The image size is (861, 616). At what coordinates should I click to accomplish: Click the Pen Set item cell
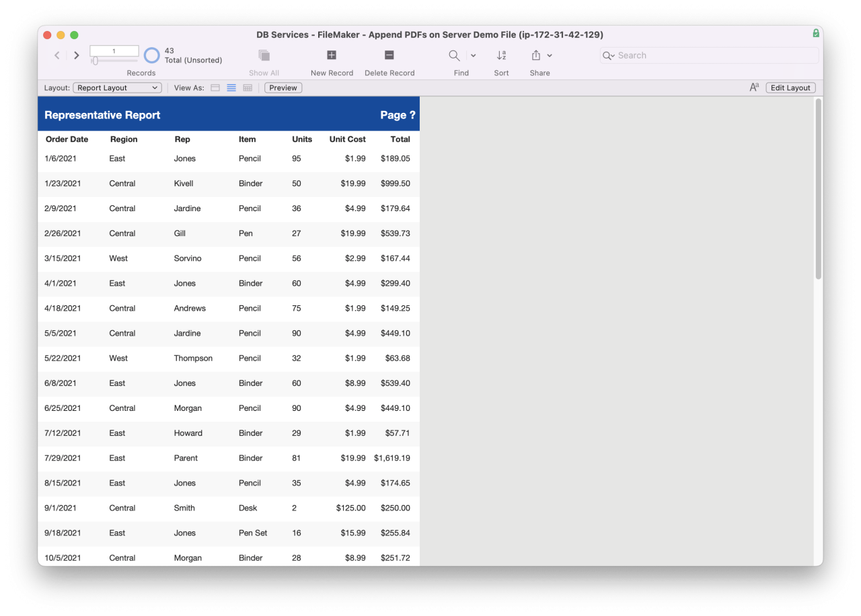click(253, 533)
